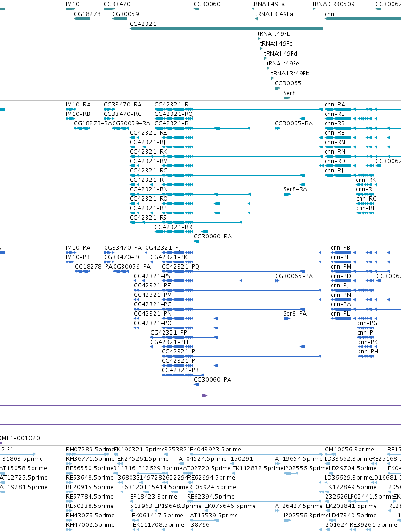Select the long CG42321 gene bar glyph

[x=226, y=29]
